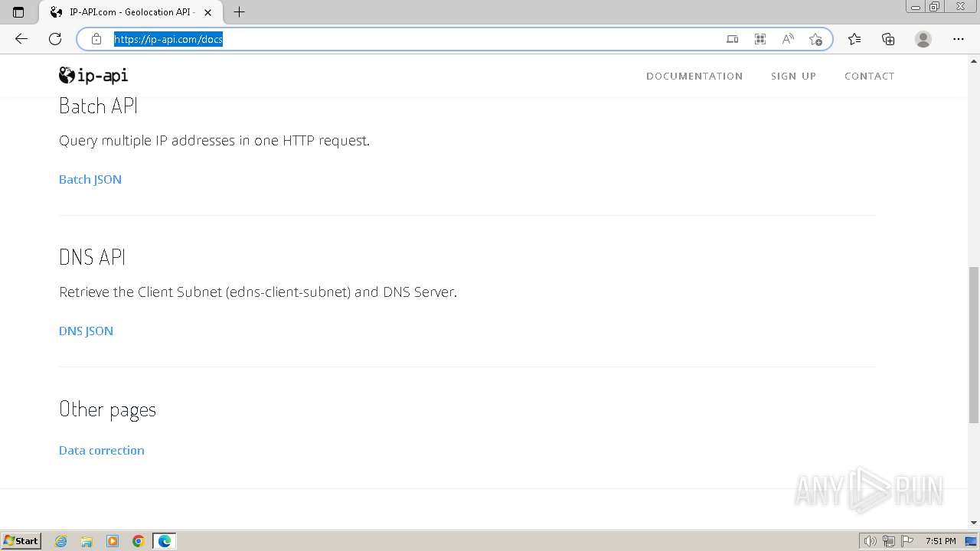Viewport: 980px width, 551px height.
Task: Open the tab actions menu icon
Action: (x=18, y=12)
